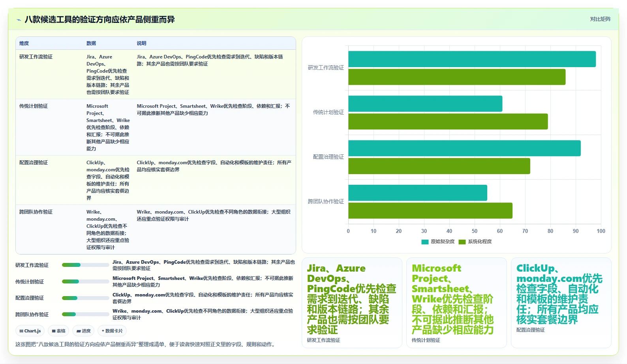Click the teal bar for 跨团队协作验证
Screen dimensions: 627x364
(x=418, y=193)
